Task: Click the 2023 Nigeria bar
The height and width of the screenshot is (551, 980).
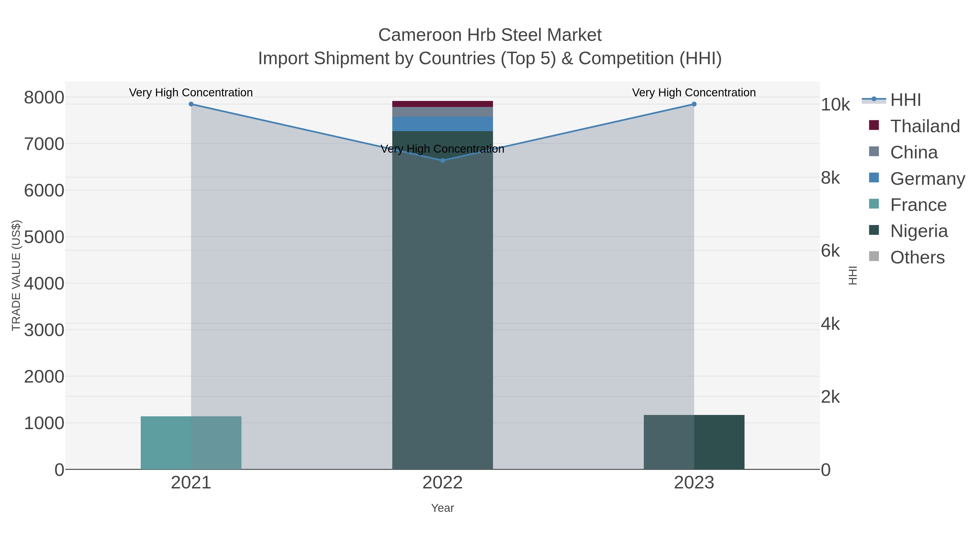Action: (x=694, y=442)
